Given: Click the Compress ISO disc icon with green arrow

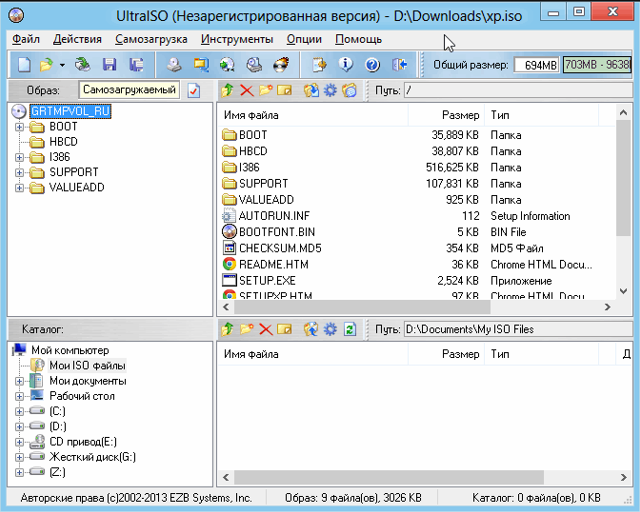Looking at the screenshot, I should (227, 65).
